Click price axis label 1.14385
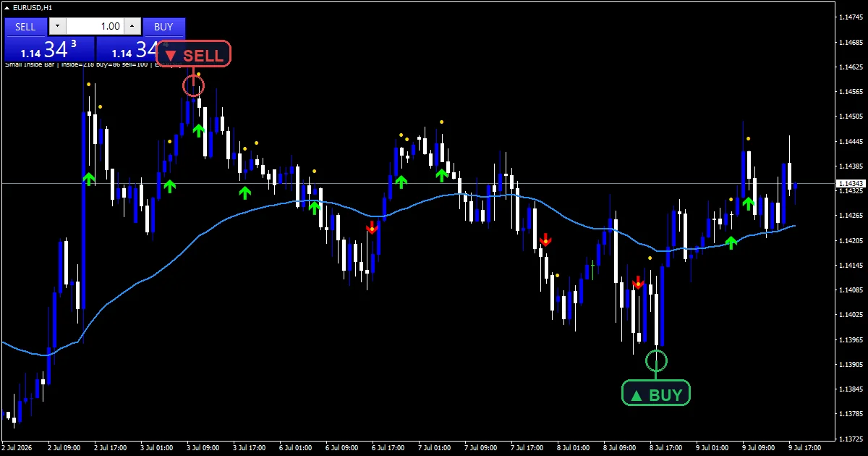Image resolution: width=868 pixels, height=456 pixels. pos(853,166)
